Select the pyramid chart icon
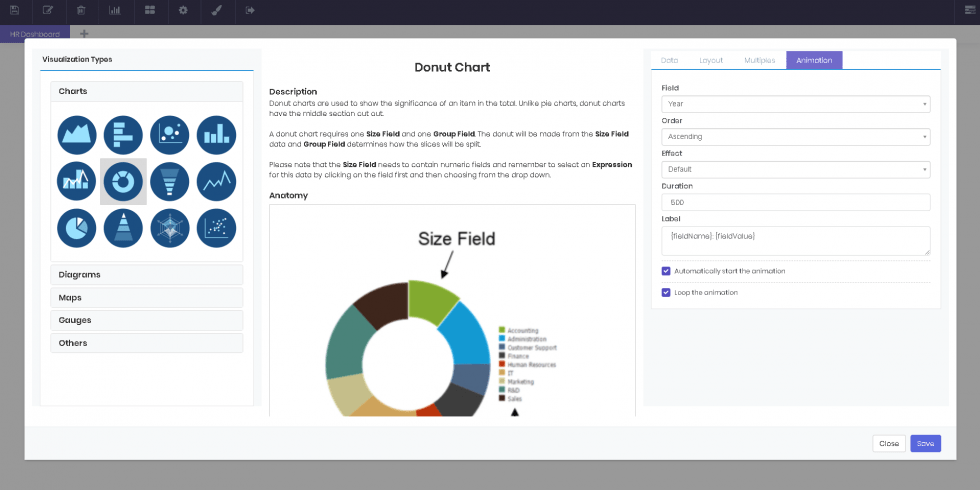 (x=123, y=228)
